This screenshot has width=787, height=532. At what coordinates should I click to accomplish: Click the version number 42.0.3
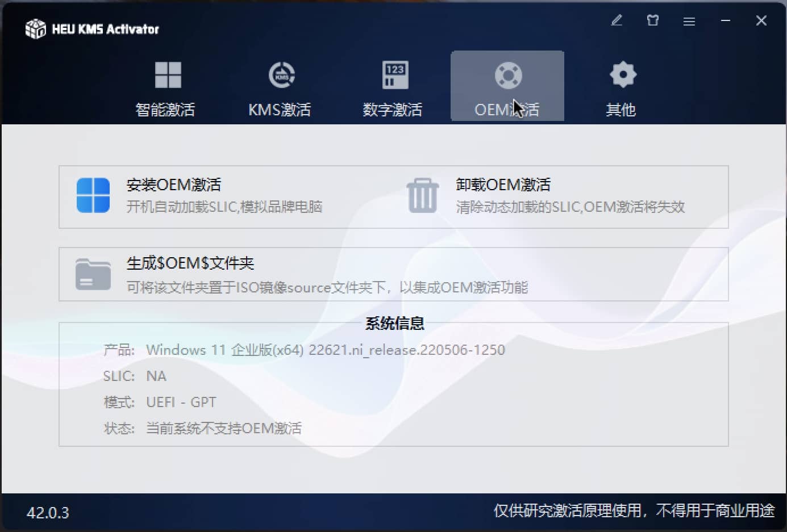[48, 513]
